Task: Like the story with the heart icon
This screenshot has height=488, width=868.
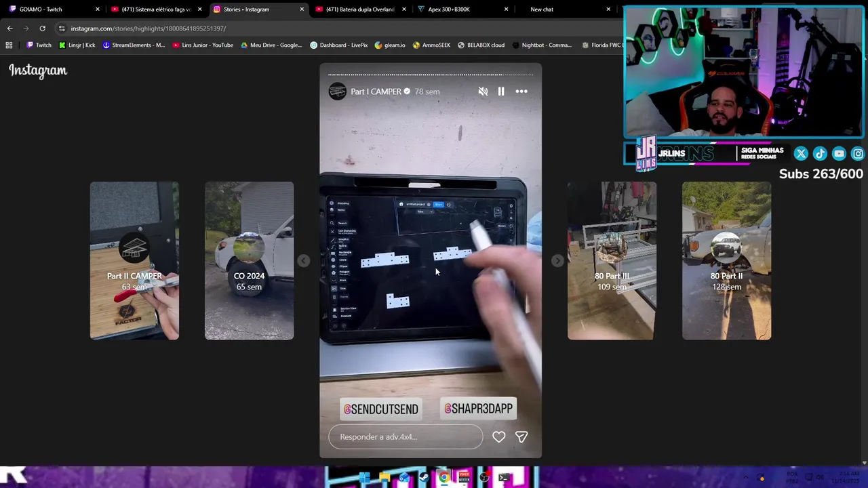Action: click(x=498, y=437)
